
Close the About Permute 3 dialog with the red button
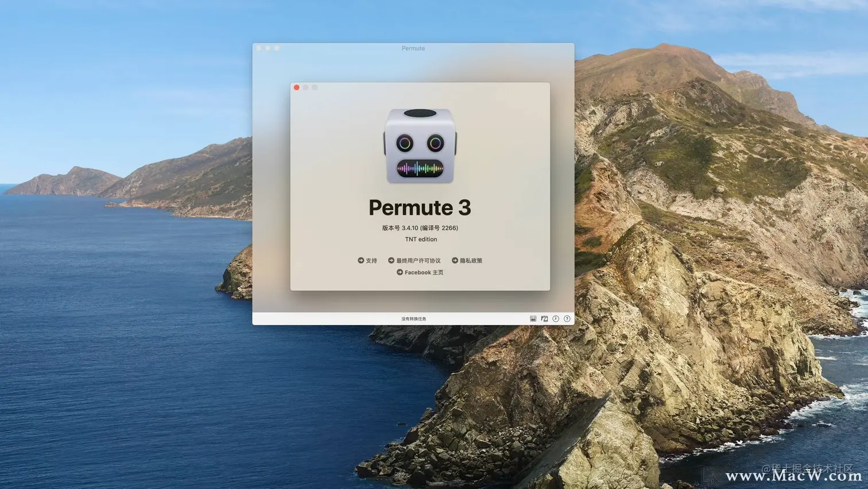click(297, 87)
